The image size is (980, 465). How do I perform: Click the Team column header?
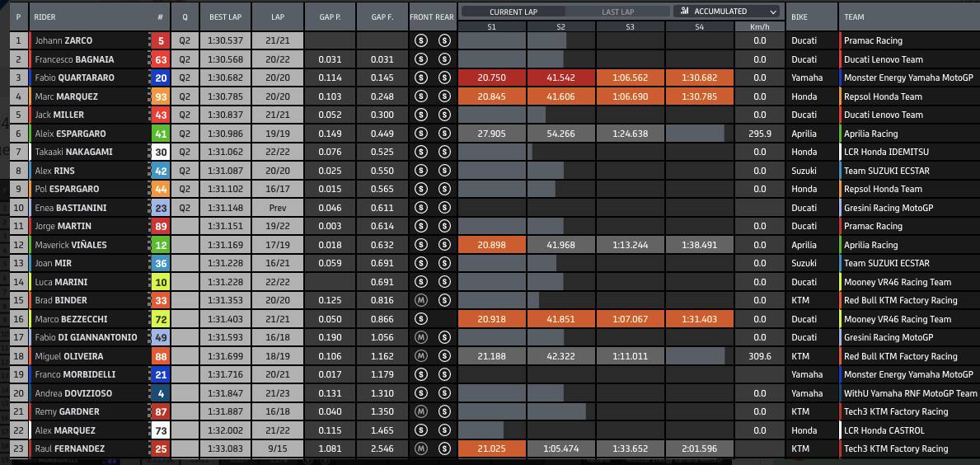pos(909,16)
